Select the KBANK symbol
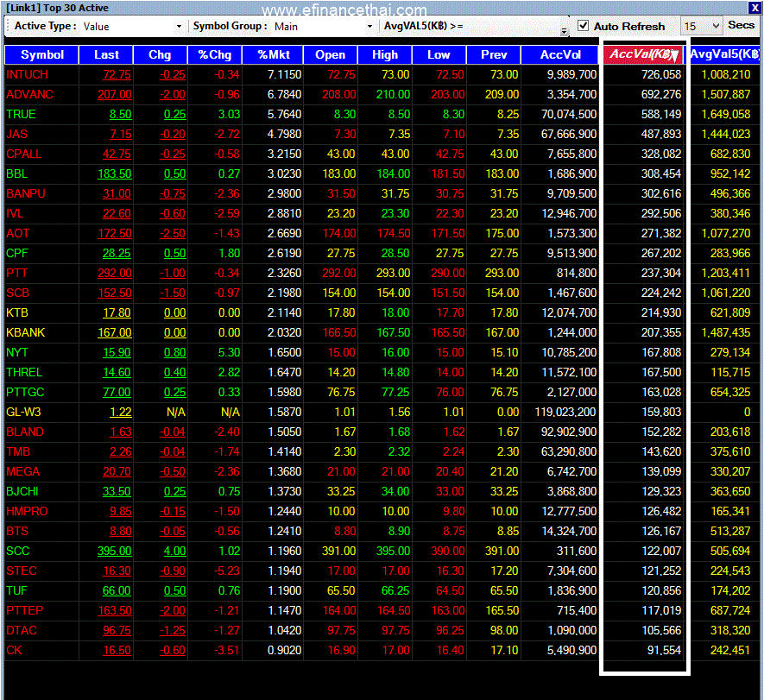 tap(26, 332)
